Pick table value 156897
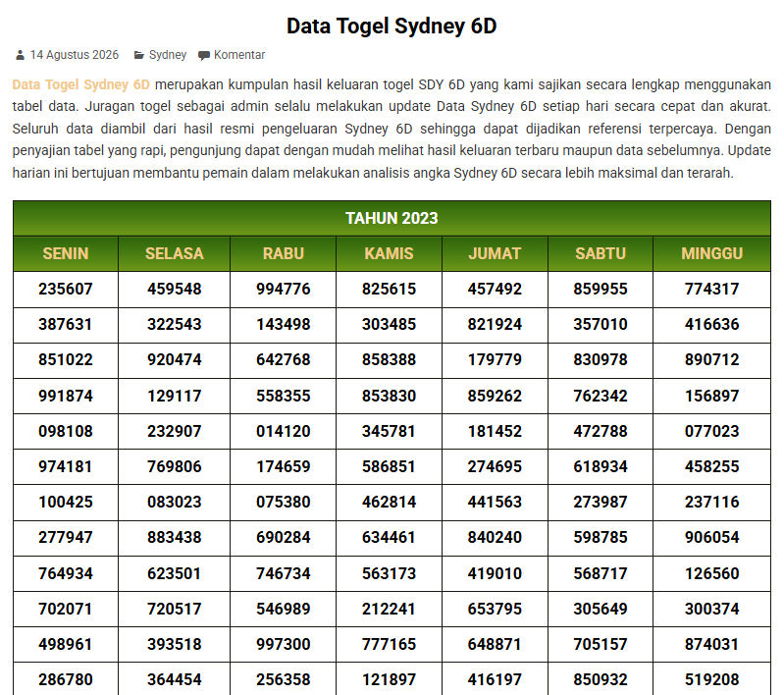This screenshot has width=784, height=695. pyautogui.click(x=711, y=397)
